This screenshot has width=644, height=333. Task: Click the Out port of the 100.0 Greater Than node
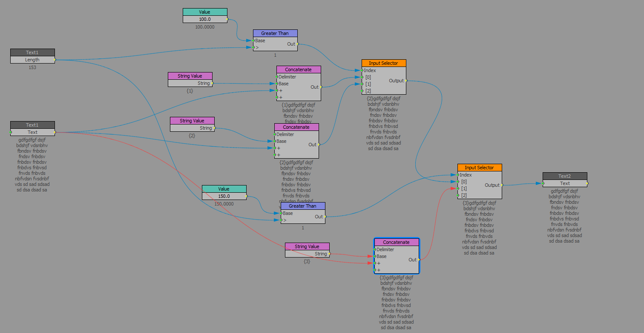(297, 44)
